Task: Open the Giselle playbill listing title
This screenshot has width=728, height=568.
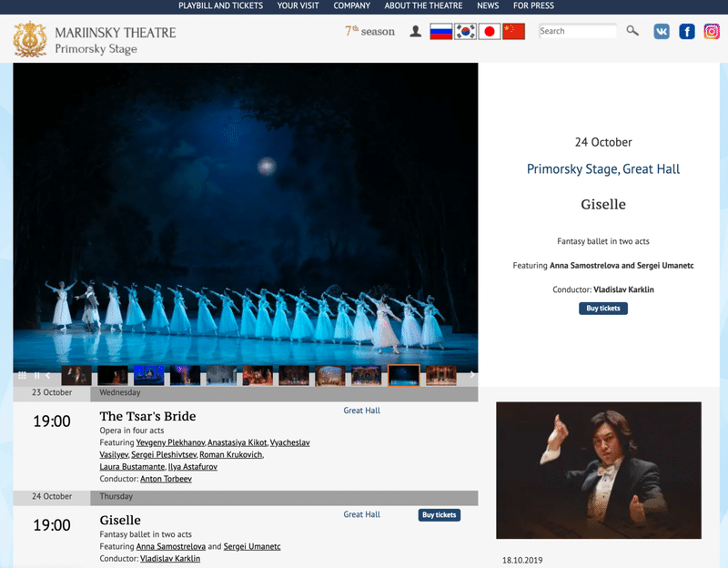Action: pyautogui.click(x=120, y=520)
